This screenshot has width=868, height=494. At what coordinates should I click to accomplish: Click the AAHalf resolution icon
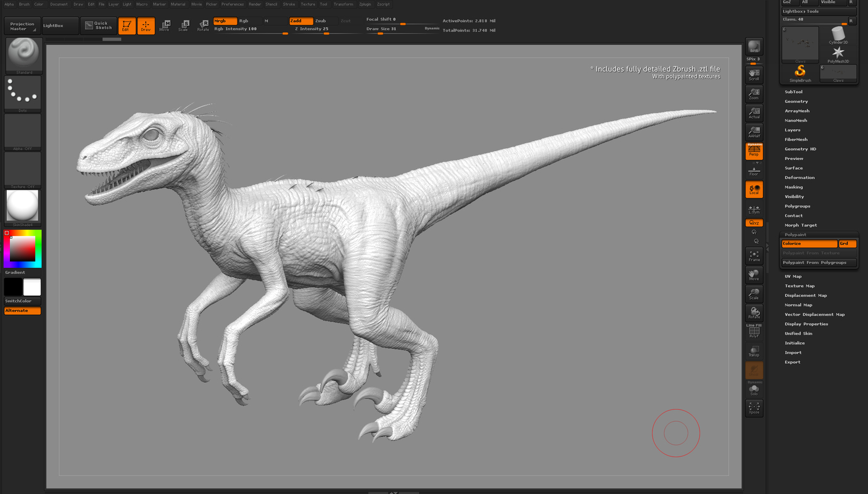click(x=753, y=132)
